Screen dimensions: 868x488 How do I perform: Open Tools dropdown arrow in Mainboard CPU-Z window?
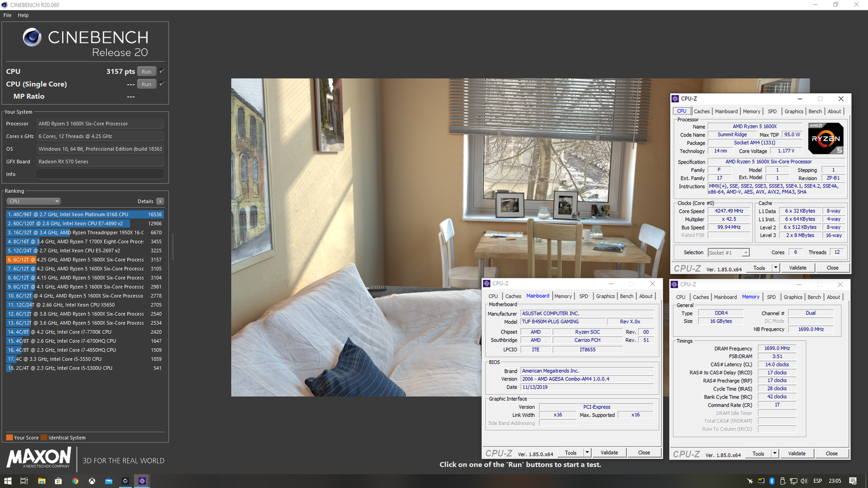pyautogui.click(x=587, y=453)
